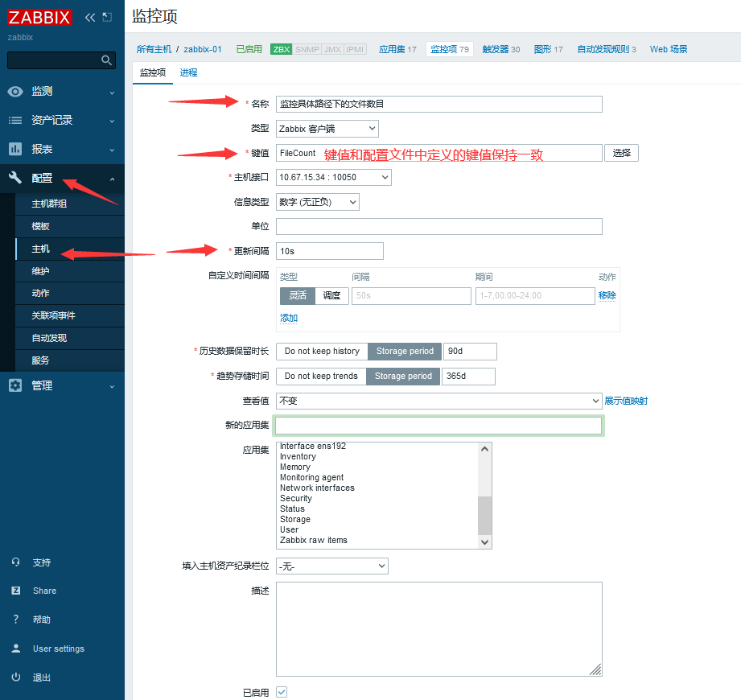
Task: Open the 类型 Zabbix 客户端 dropdown
Action: point(327,129)
